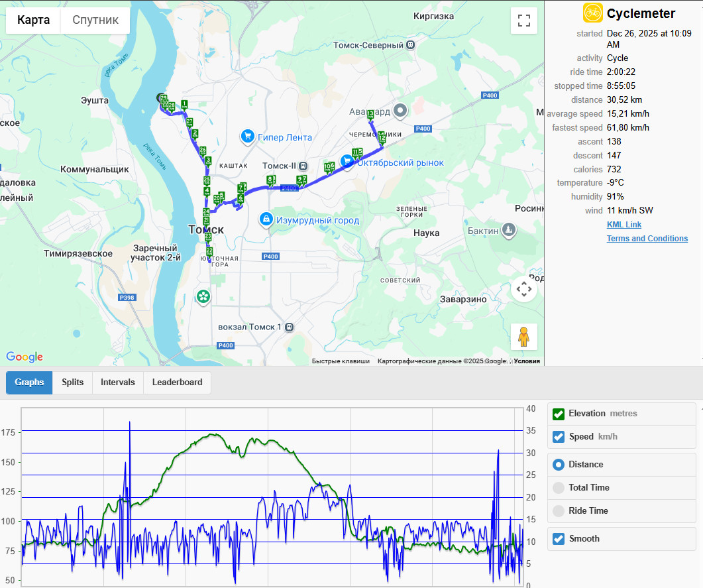The width and height of the screenshot is (703, 588).
Task: Click the stopped time value 8:55:05
Action: click(x=621, y=86)
